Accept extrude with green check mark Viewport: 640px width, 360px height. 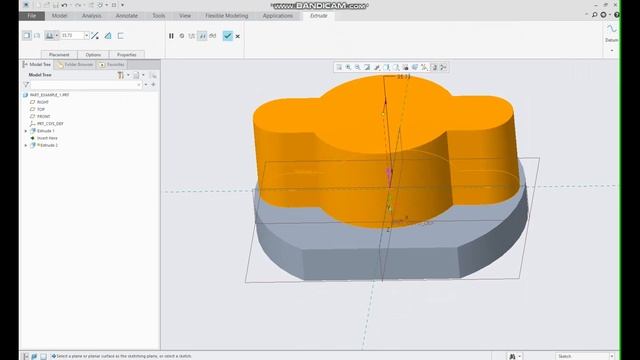click(227, 36)
